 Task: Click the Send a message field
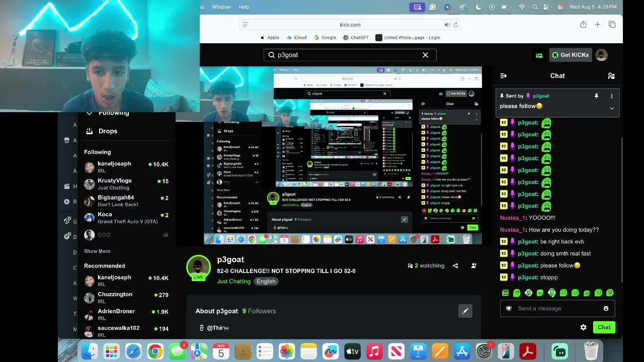(x=557, y=308)
